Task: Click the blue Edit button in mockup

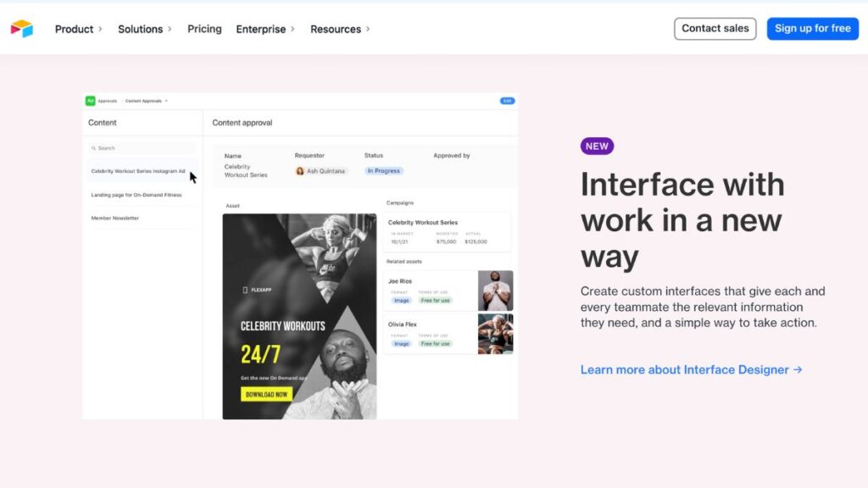Action: (507, 101)
